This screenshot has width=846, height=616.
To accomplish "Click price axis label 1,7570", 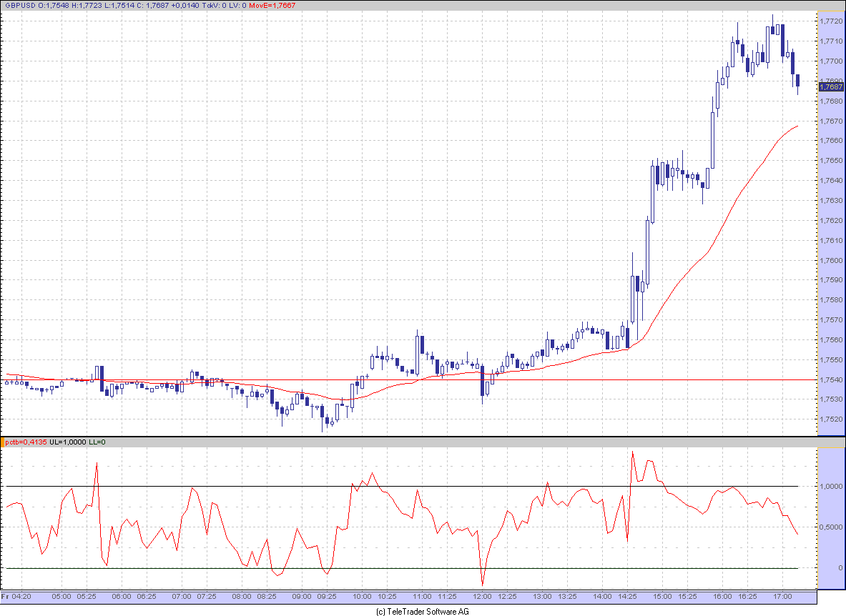I will pyautogui.click(x=831, y=319).
